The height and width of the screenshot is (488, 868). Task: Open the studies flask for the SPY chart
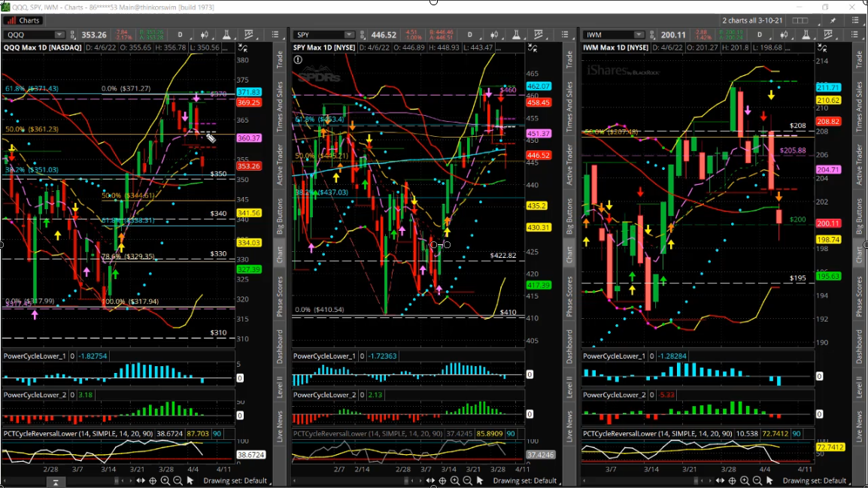[516, 35]
